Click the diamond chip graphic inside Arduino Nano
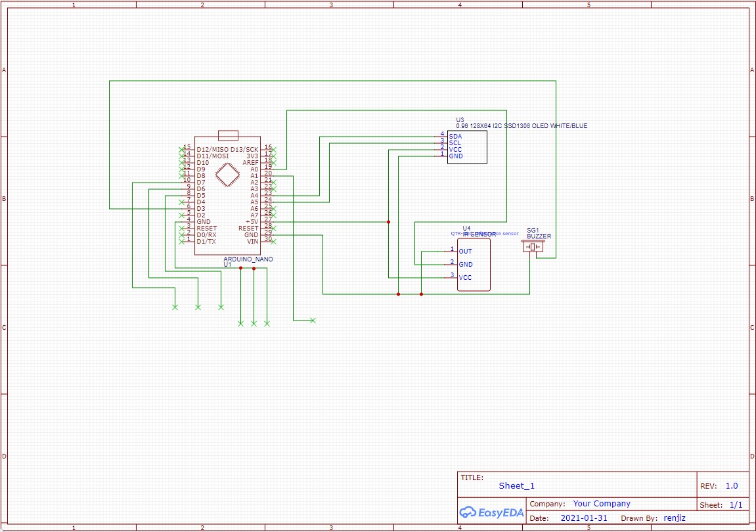Image resolution: width=756 pixels, height=532 pixels. click(x=228, y=175)
